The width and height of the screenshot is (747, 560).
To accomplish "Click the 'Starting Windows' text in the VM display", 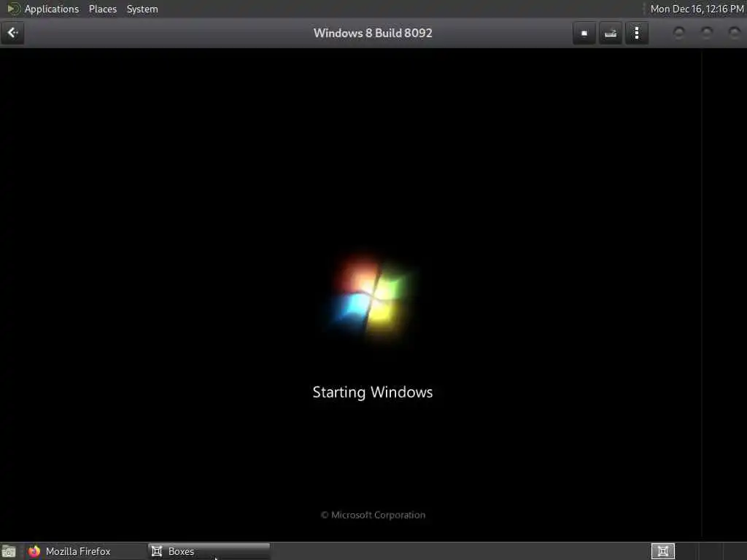I will (x=373, y=392).
